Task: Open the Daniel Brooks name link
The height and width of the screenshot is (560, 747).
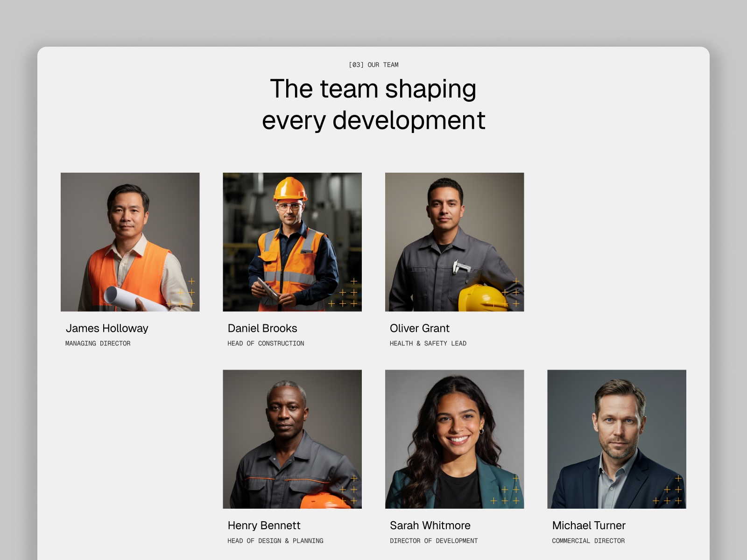Action: [x=262, y=328]
